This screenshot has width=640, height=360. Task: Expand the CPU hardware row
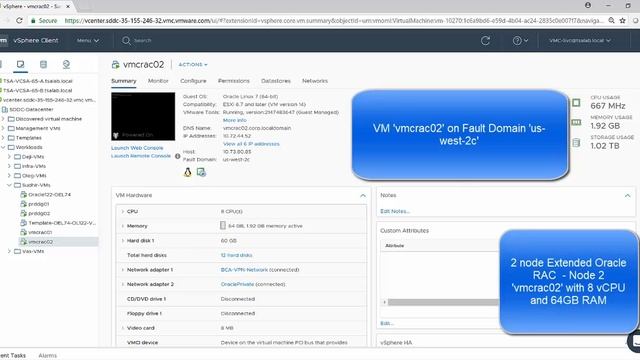[122, 211]
